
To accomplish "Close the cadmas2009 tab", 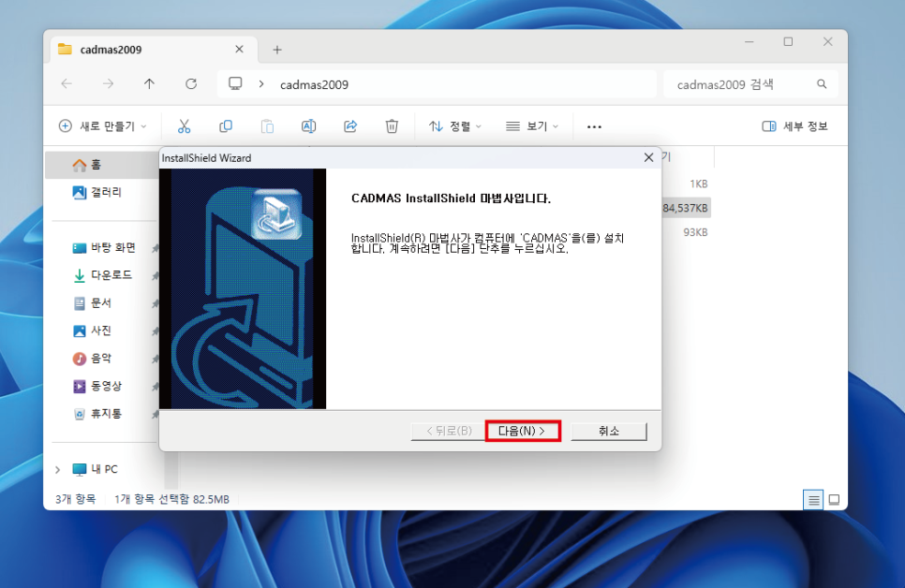I will [x=239, y=50].
